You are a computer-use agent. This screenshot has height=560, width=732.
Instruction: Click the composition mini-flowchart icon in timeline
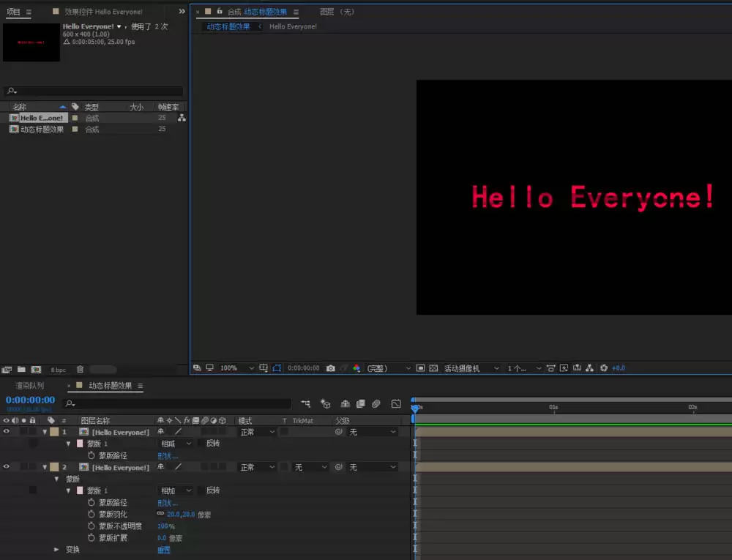pos(306,403)
